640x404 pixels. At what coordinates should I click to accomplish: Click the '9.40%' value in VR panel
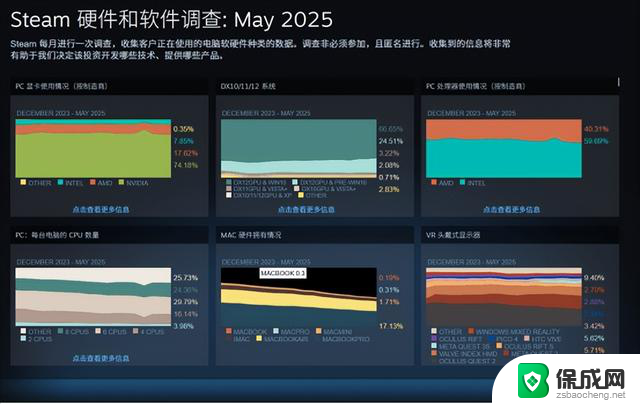(594, 277)
